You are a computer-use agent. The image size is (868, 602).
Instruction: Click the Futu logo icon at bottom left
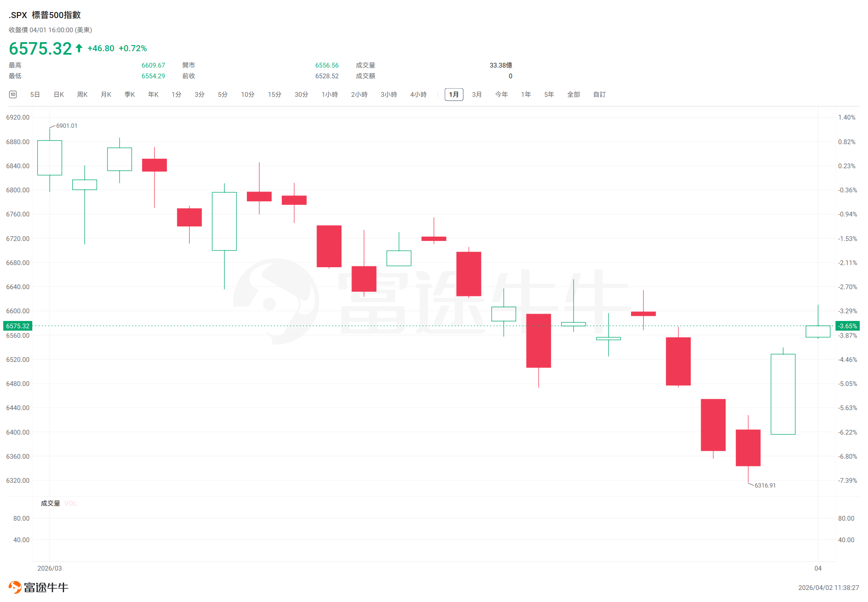15,587
